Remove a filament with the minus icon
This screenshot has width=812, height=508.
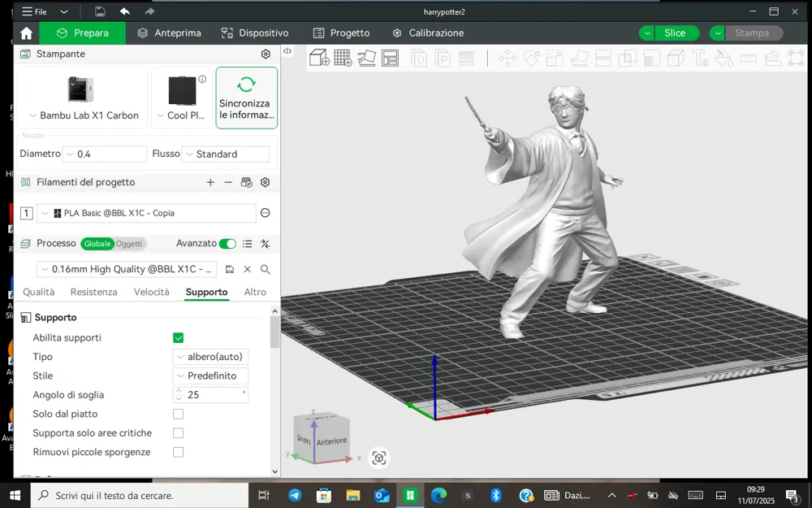point(228,182)
